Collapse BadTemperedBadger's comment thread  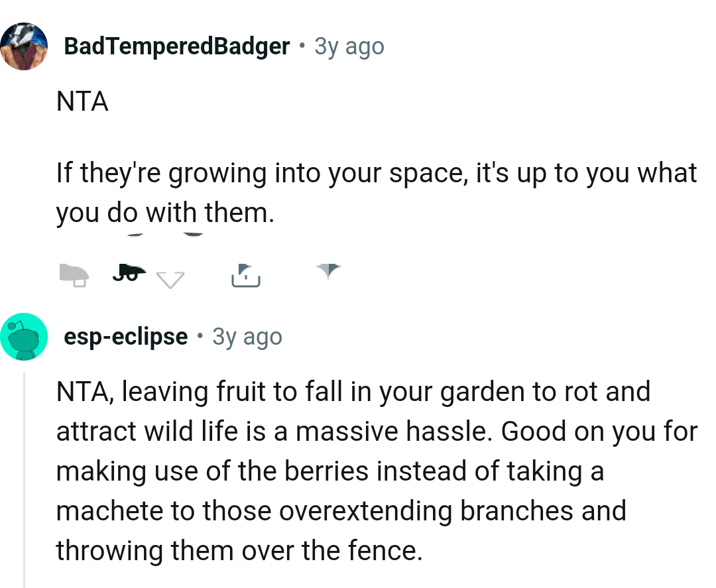[x=25, y=166]
